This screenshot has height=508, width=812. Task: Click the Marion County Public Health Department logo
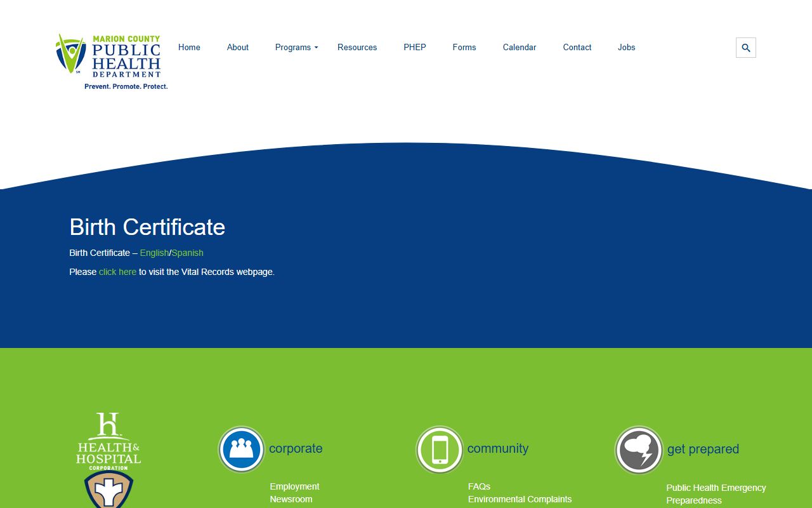pyautogui.click(x=112, y=62)
